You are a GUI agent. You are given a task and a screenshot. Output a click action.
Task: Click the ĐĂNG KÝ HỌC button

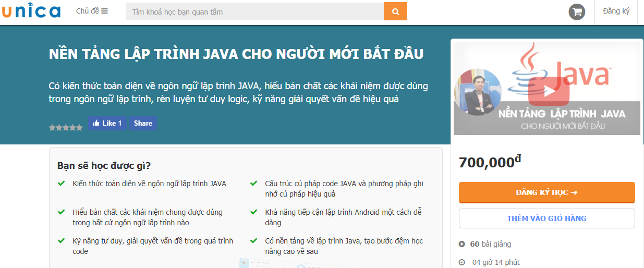click(x=546, y=192)
